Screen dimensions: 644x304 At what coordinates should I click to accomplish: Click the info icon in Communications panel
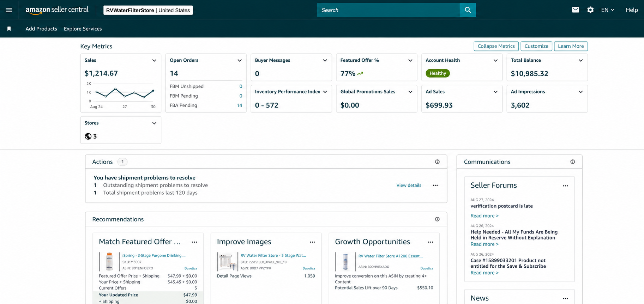click(573, 162)
